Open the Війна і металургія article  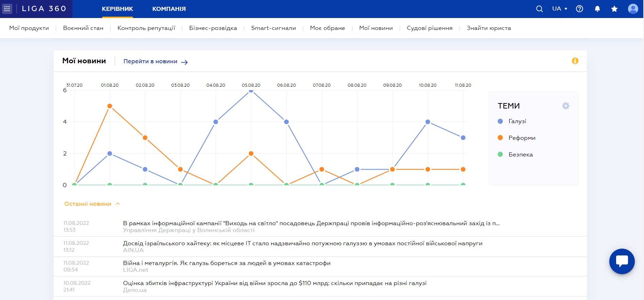pos(227,263)
